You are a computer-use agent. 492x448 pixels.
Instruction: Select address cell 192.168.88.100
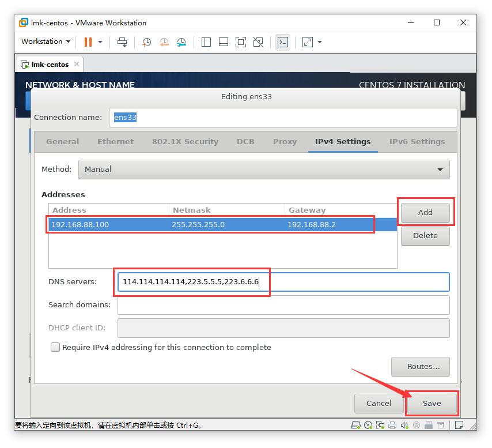80,224
